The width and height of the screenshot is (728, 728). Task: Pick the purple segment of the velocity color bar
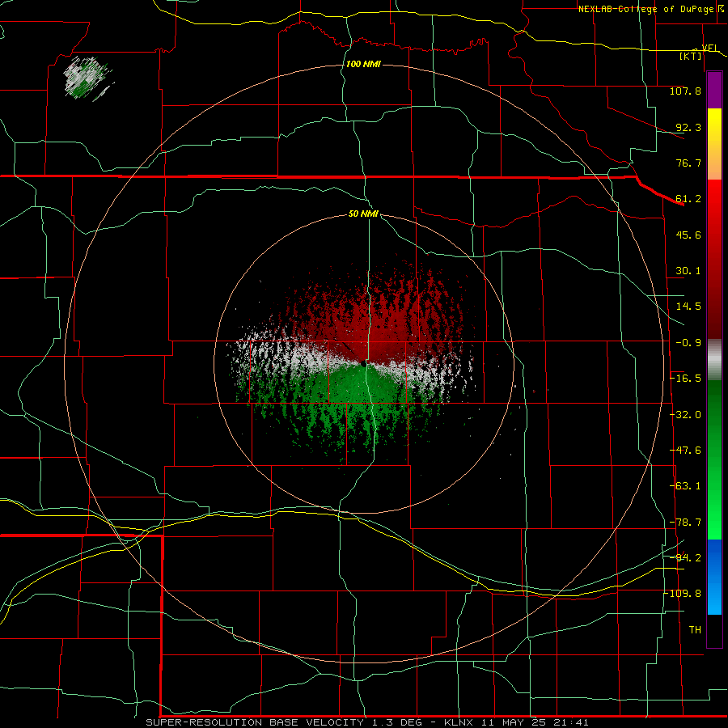tap(714, 91)
